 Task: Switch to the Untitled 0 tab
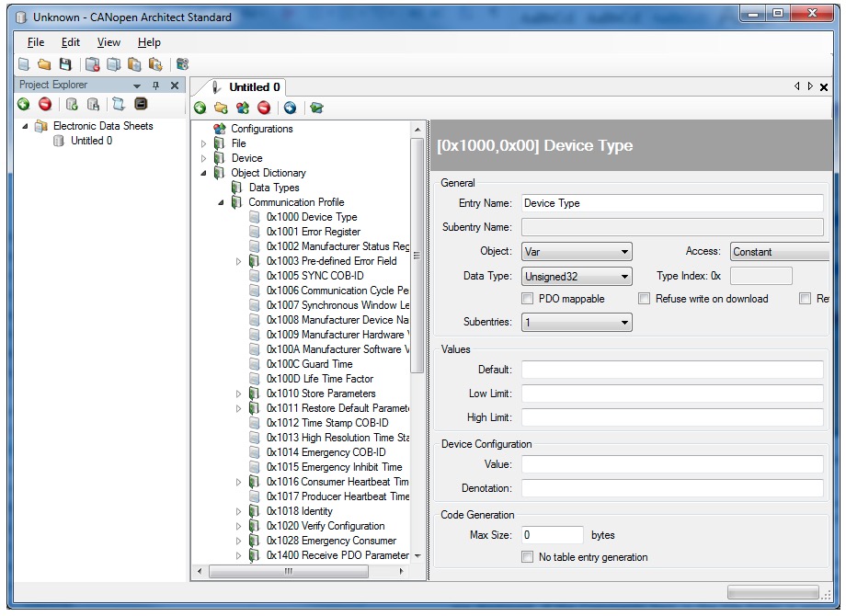[x=254, y=87]
